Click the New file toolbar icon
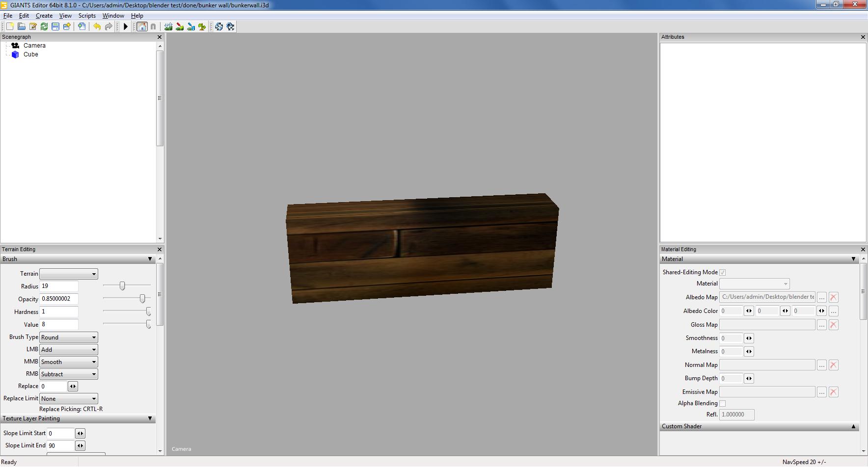Image resolution: width=868 pixels, height=467 pixels. coord(10,26)
